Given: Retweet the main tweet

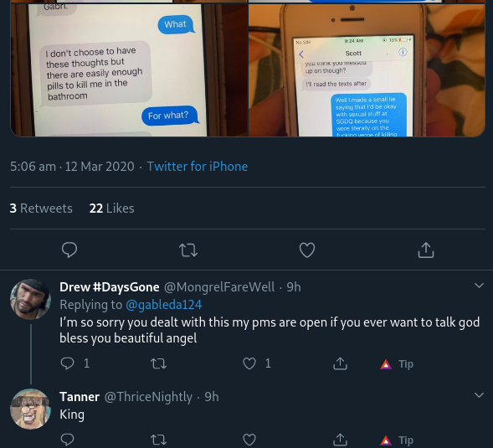Looking at the screenshot, I should tap(188, 250).
